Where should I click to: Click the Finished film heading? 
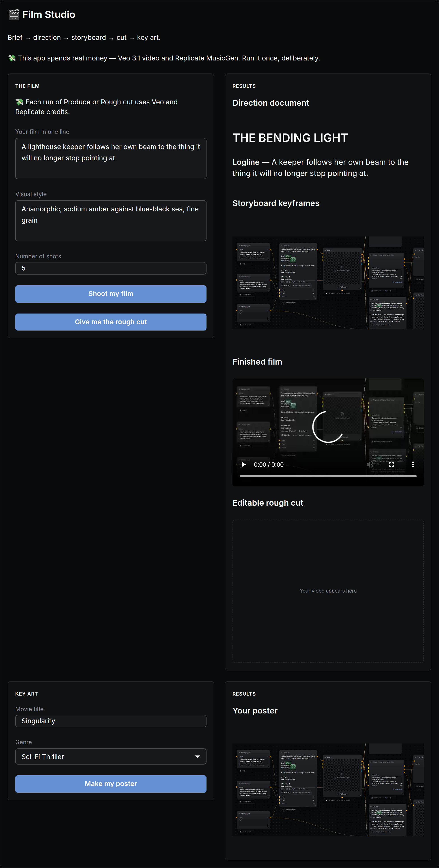pos(257,362)
